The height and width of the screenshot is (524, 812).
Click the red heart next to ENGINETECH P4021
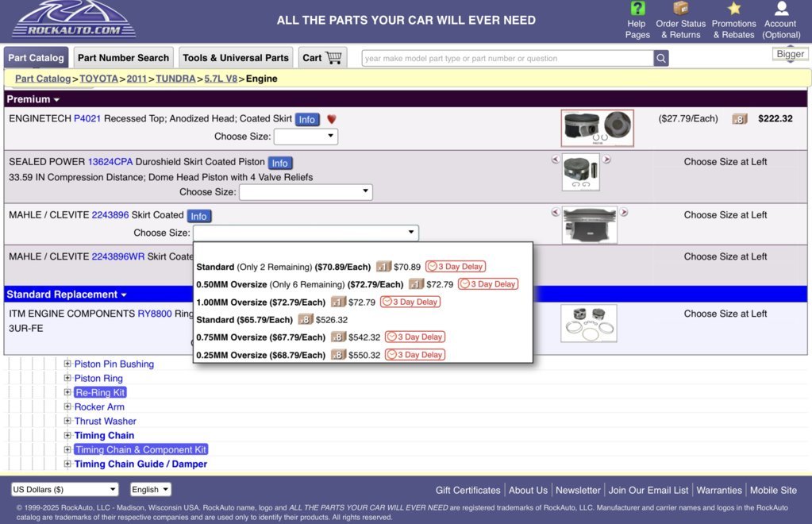click(x=332, y=119)
